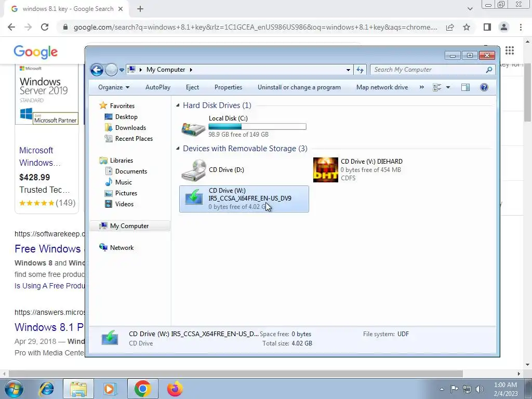The height and width of the screenshot is (399, 532).
Task: Open Explorer help question mark
Action: click(484, 87)
